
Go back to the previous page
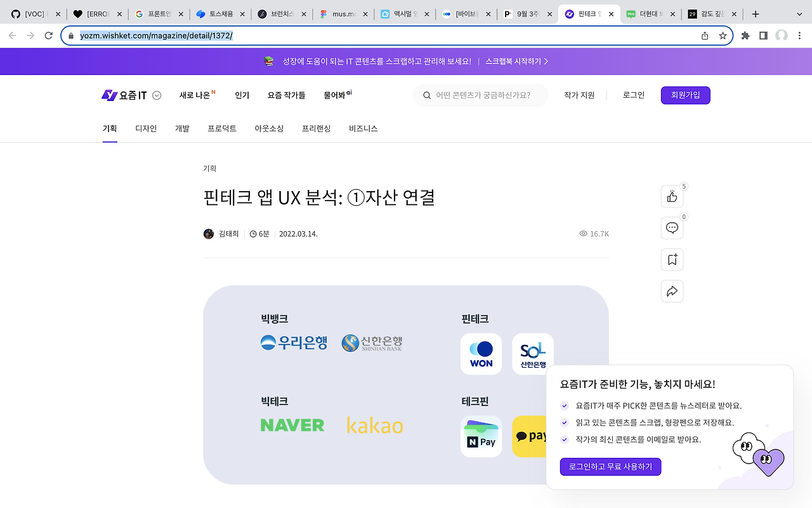(12, 36)
